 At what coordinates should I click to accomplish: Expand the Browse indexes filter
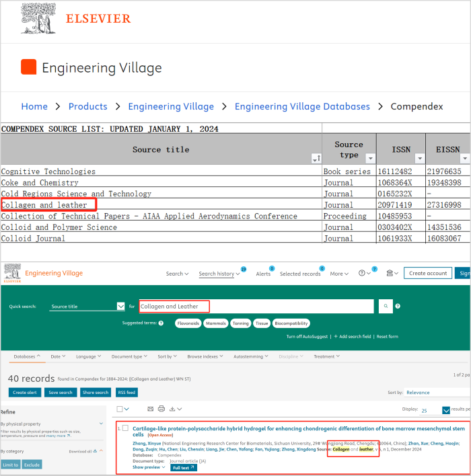coord(205,357)
